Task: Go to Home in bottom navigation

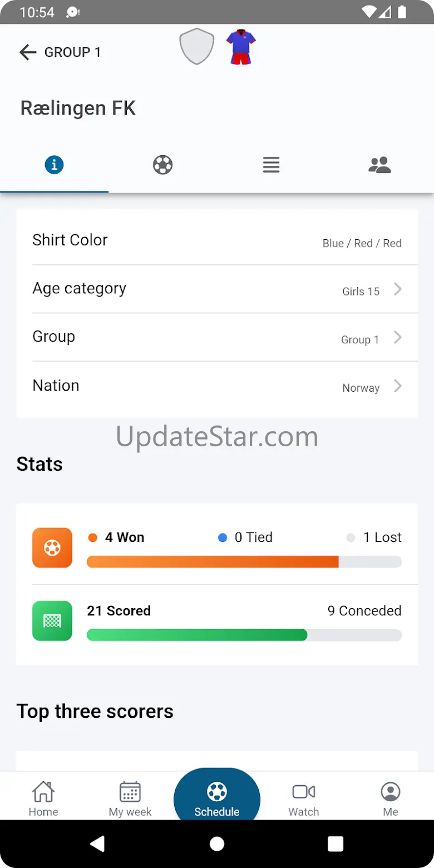Action: click(43, 799)
